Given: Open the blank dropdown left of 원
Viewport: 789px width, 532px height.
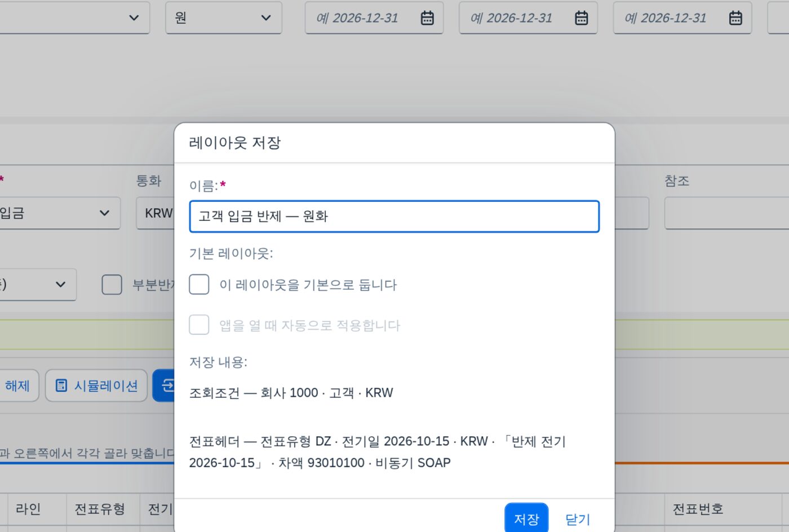Looking at the screenshot, I should (74, 18).
